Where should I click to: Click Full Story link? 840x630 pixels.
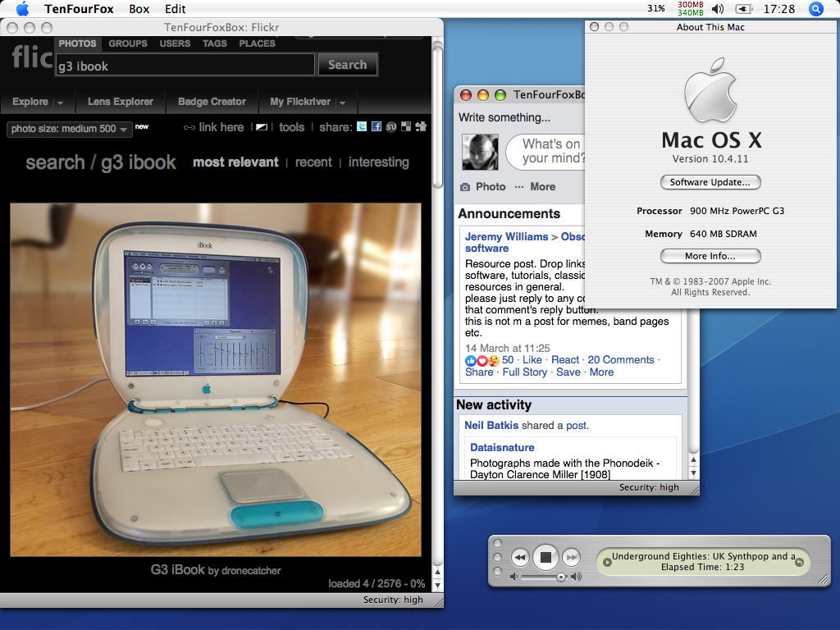(x=524, y=372)
